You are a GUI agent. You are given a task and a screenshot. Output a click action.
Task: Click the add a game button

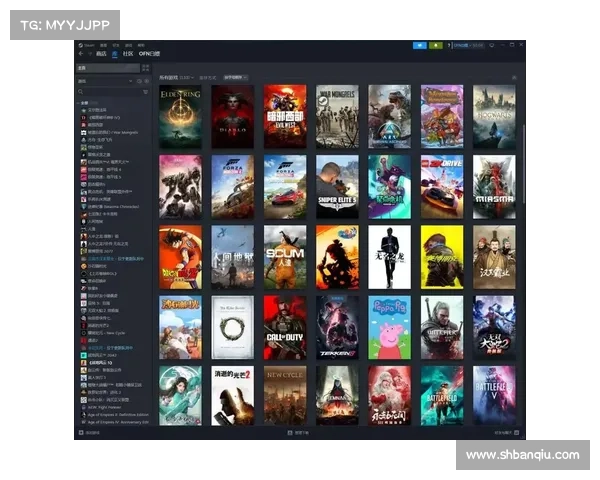click(89, 433)
